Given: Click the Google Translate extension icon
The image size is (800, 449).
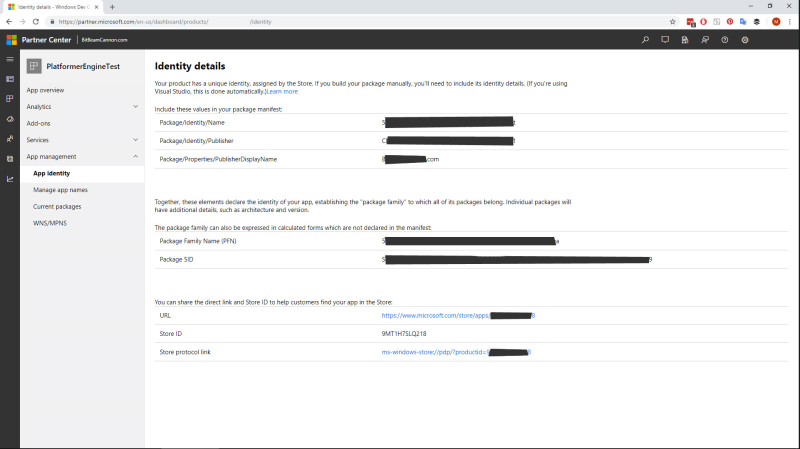Looking at the screenshot, I should [x=743, y=21].
